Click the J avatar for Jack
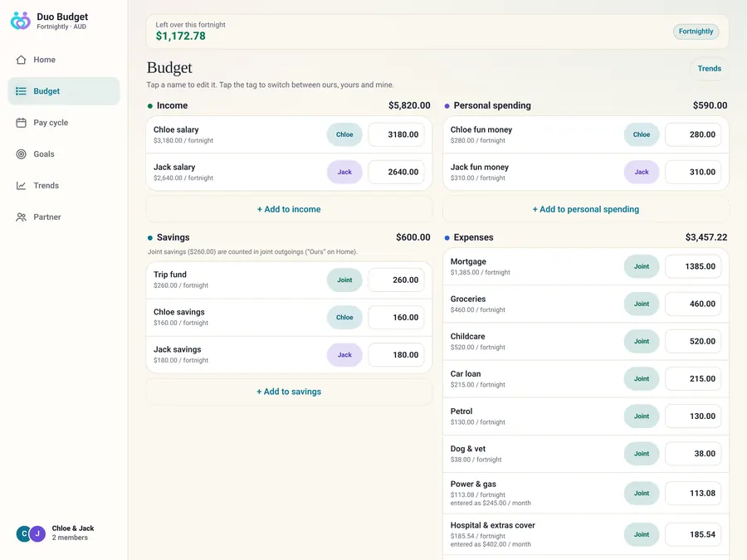This screenshot has height=560, width=747. (x=37, y=533)
